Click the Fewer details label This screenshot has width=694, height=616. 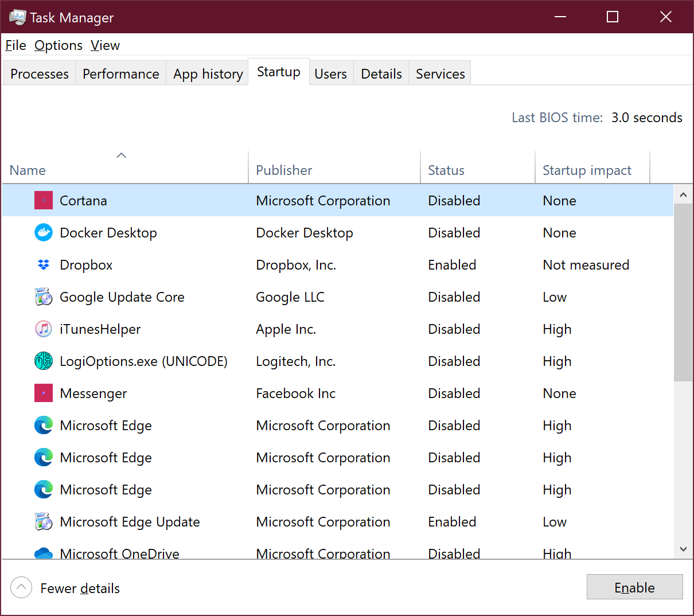(80, 588)
